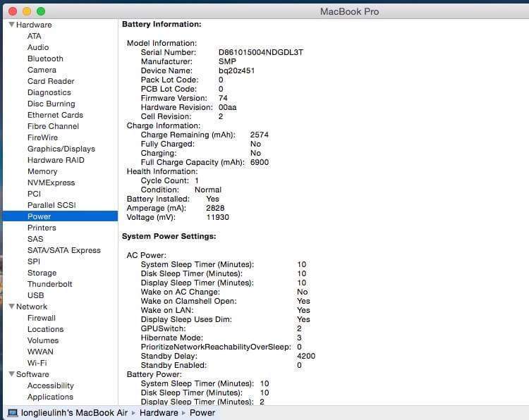The height and width of the screenshot is (420, 529).
Task: Click Charge Remaining value 2574
Action: [260, 135]
